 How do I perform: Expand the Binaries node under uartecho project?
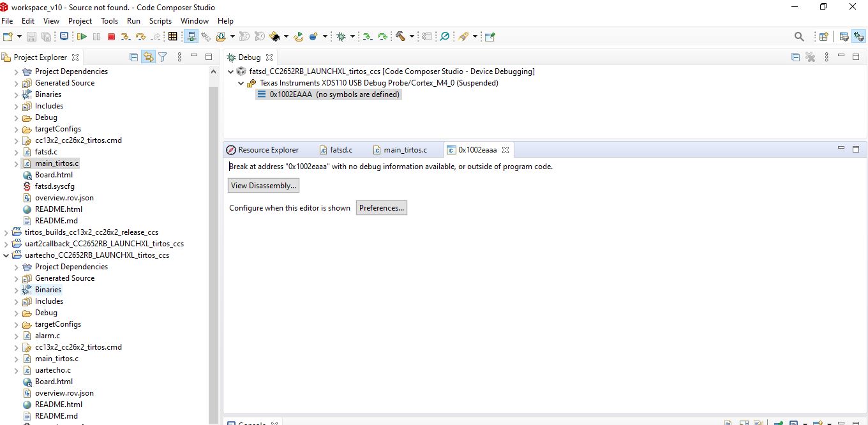tap(17, 290)
